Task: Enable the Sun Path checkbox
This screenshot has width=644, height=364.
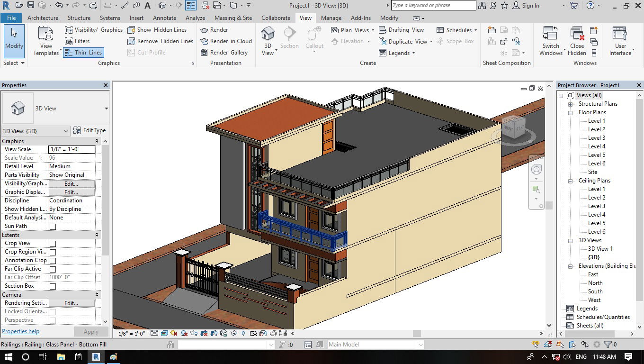Action: click(x=53, y=227)
